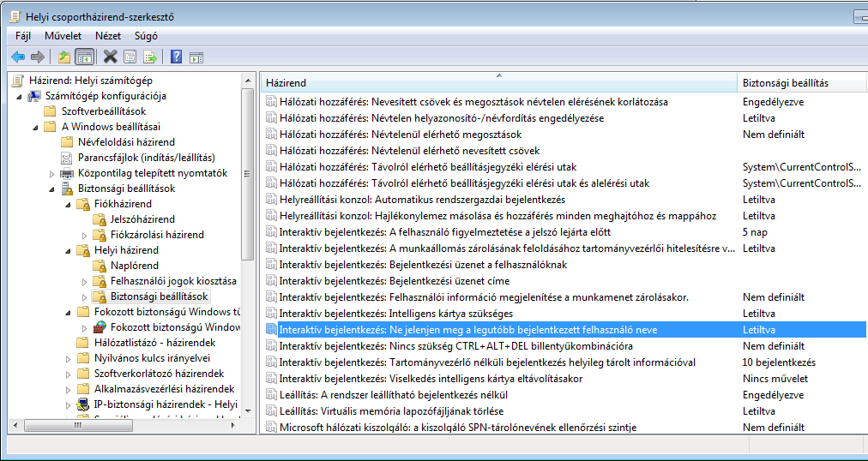Image resolution: width=868 pixels, height=461 pixels.
Task: Click the Központilag telepített nyomtatók printer icon
Action: [x=66, y=173]
